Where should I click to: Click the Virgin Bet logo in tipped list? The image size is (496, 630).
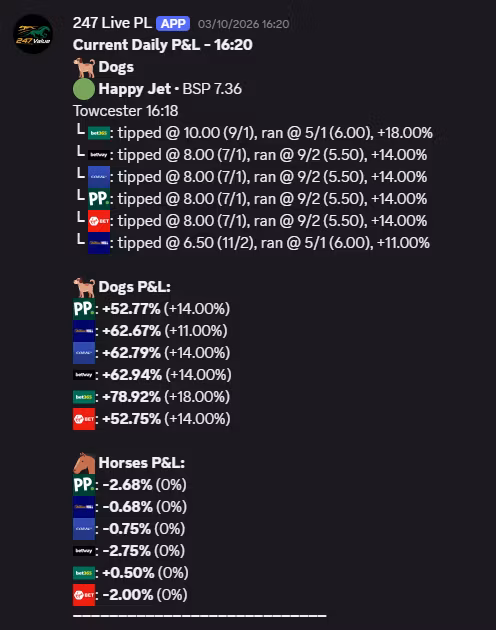pos(99,221)
